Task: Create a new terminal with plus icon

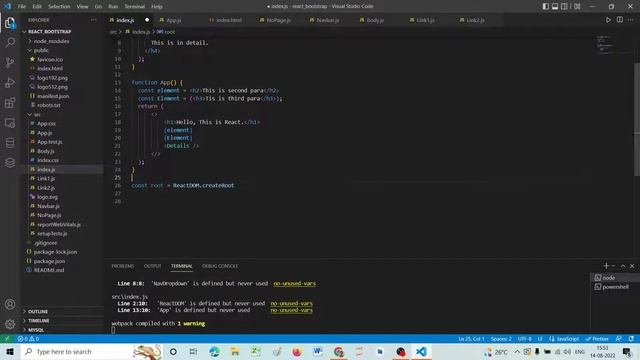Action: [606, 266]
